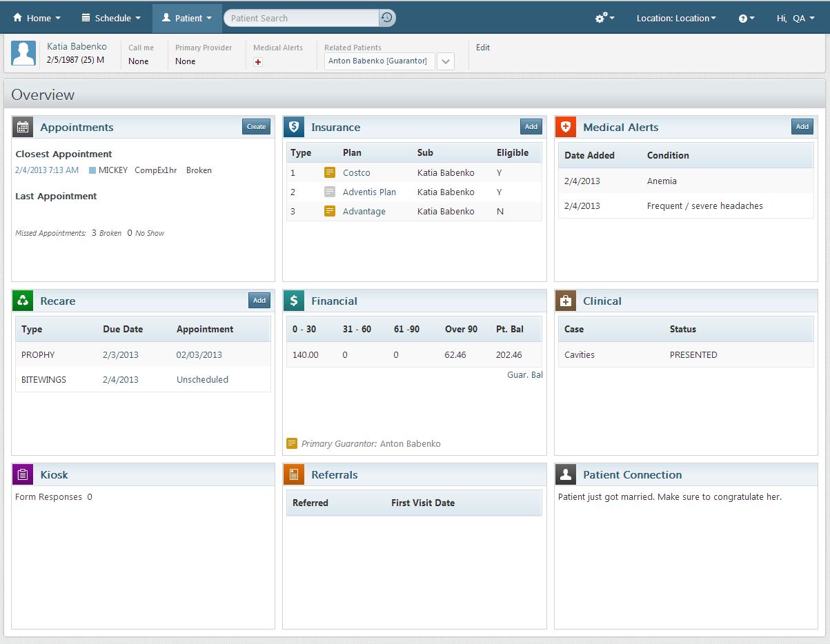Open the recent patients clock icon
Viewport: 830px width, 644px height.
[x=388, y=18]
